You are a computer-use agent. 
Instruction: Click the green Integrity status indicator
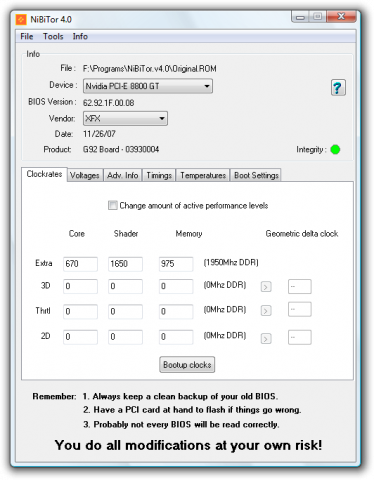(x=335, y=150)
